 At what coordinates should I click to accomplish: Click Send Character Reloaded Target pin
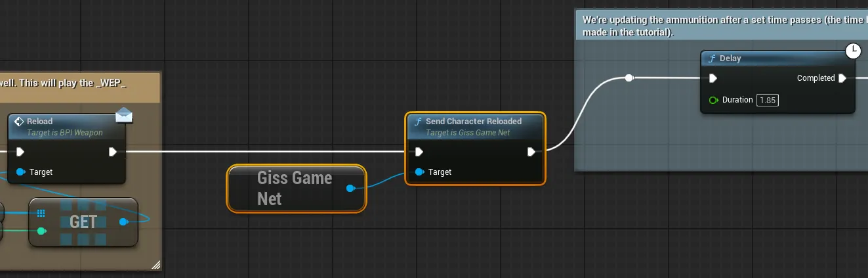click(x=419, y=172)
